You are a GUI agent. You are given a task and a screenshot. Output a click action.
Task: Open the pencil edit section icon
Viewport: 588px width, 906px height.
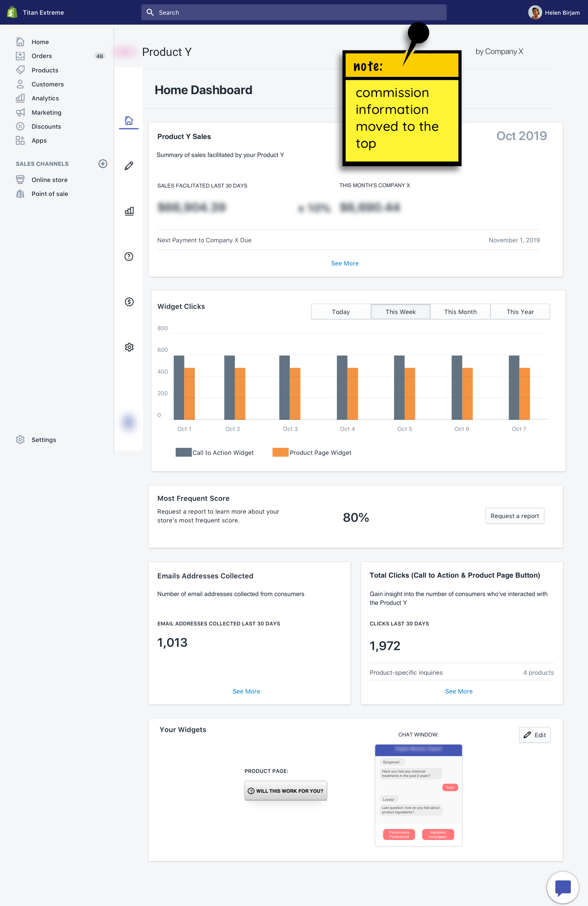pyautogui.click(x=129, y=166)
